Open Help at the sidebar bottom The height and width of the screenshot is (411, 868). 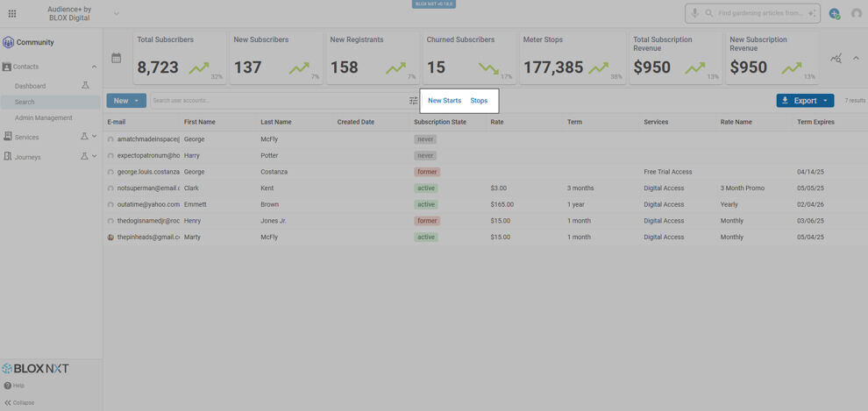[x=14, y=386]
